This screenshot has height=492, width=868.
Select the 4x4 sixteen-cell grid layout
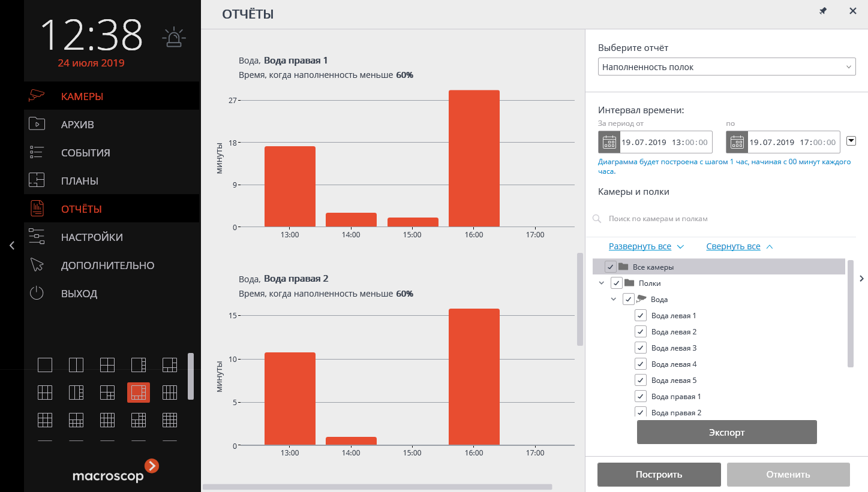pyautogui.click(x=170, y=420)
